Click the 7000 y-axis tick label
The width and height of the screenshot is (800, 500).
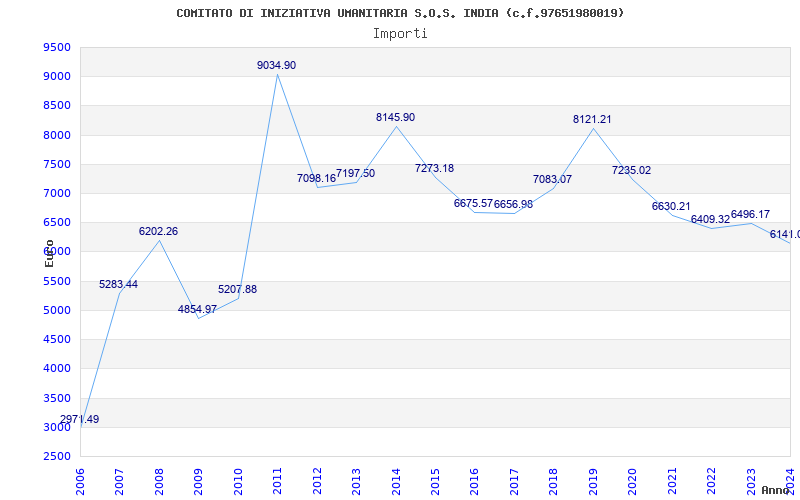pos(57,193)
